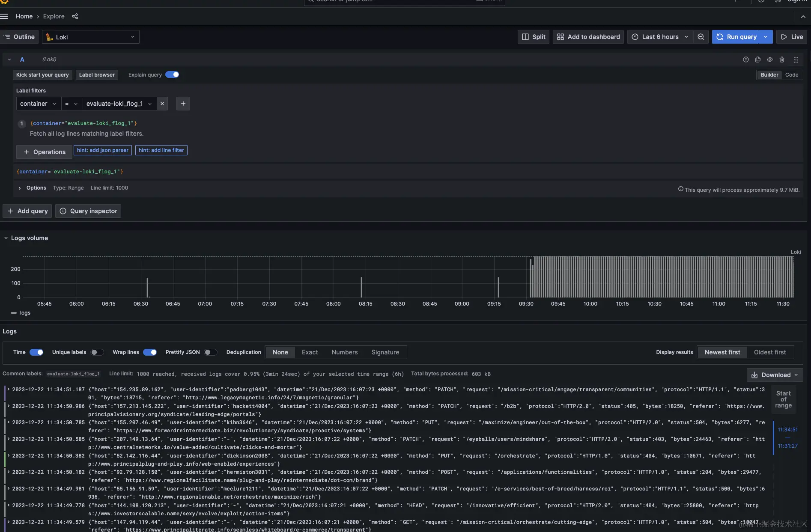Screen dimensions: 811x532
Task: Click the raw LogQL query text field
Action: 408,172
